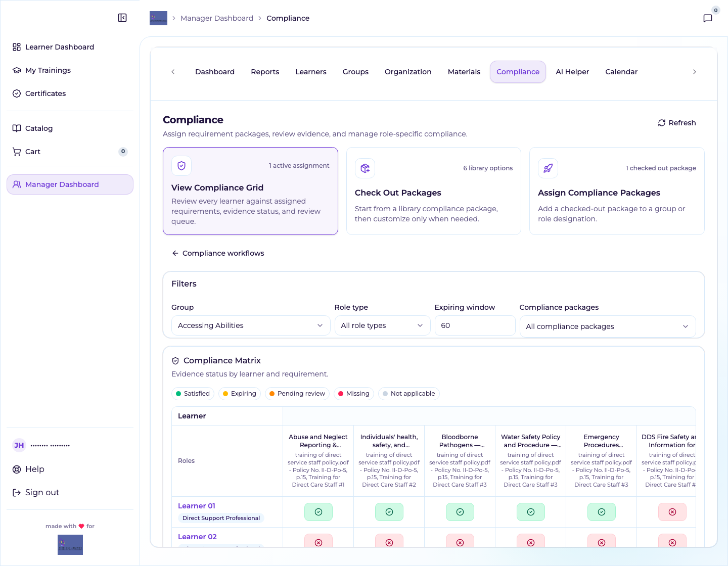
Task: Open View Compliance Grid card
Action: click(250, 191)
